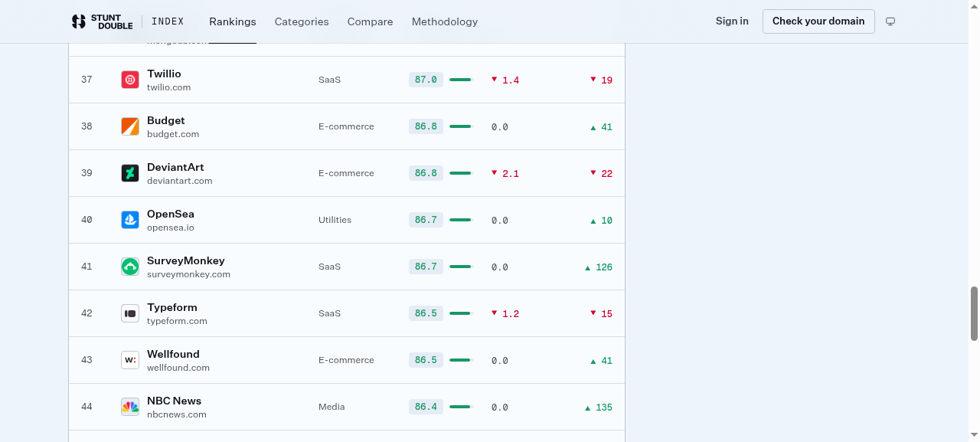
Task: Click the Budget brand icon
Action: (x=130, y=126)
